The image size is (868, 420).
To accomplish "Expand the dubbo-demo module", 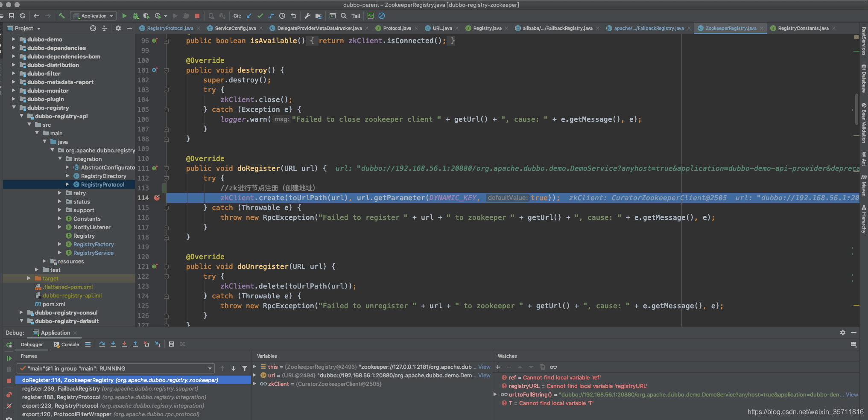I will pos(14,39).
